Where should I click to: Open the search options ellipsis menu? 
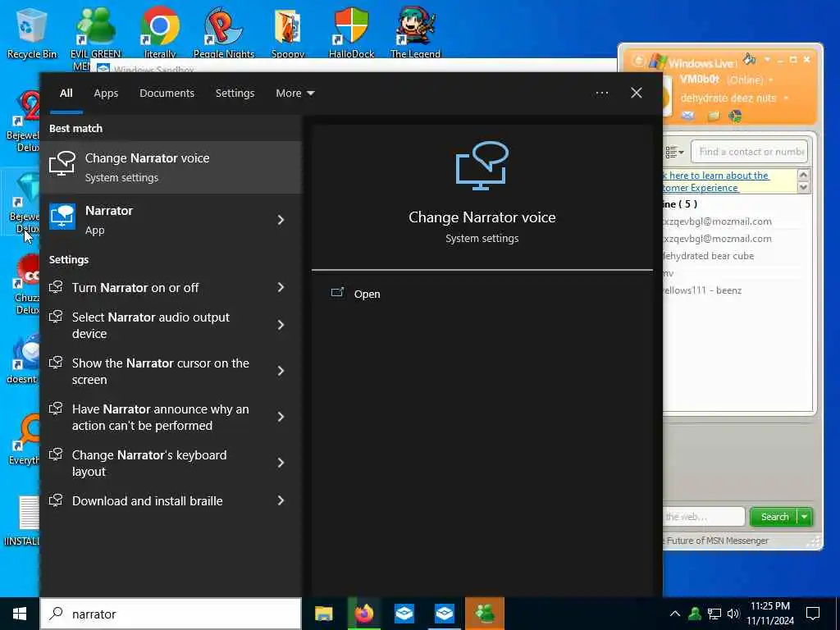tap(602, 94)
